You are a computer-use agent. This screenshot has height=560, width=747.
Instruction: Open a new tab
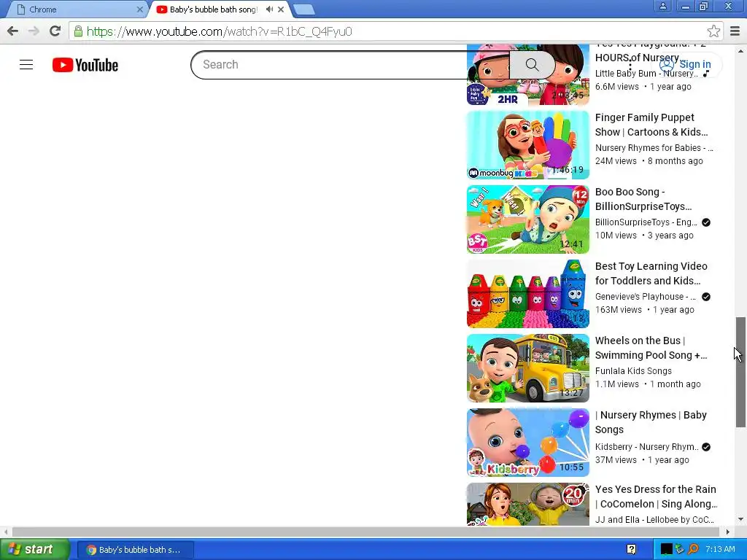303,9
